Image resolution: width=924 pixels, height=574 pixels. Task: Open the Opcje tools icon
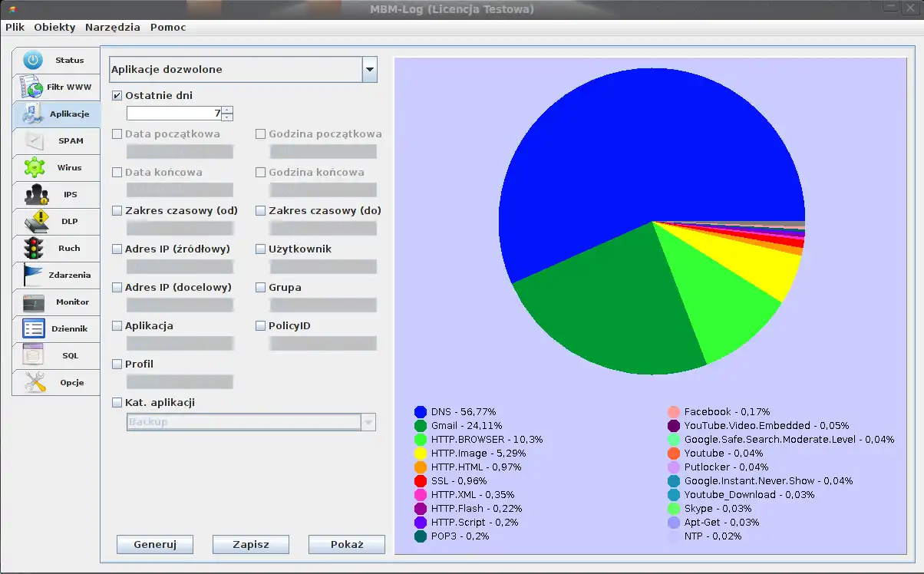[x=35, y=382]
